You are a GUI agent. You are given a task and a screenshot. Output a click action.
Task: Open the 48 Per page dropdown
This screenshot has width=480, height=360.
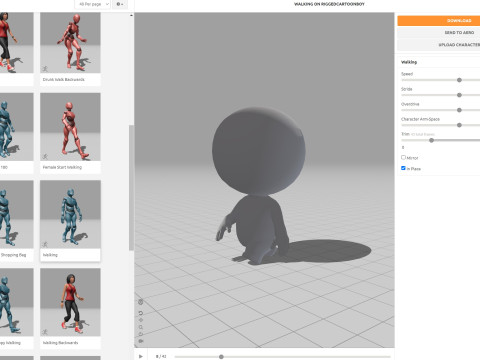[92, 4]
